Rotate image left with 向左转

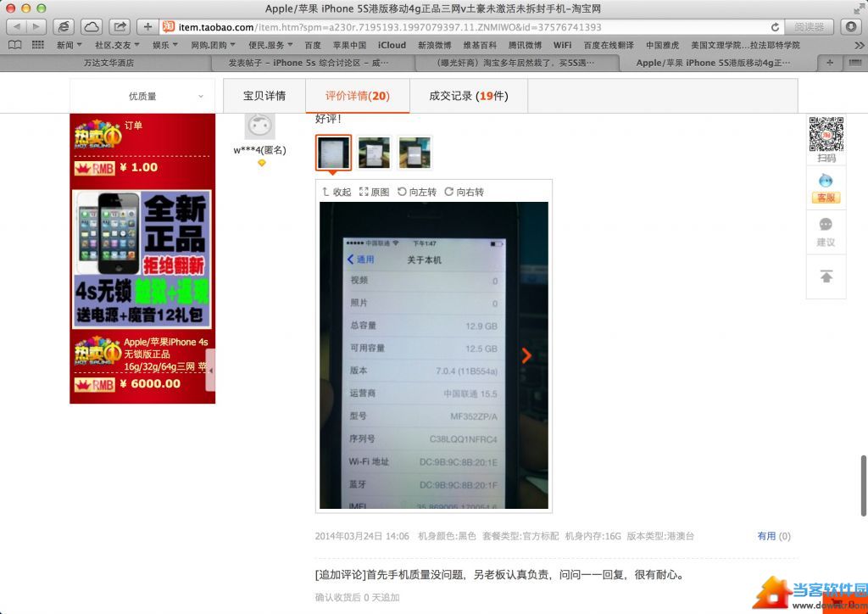click(x=417, y=193)
